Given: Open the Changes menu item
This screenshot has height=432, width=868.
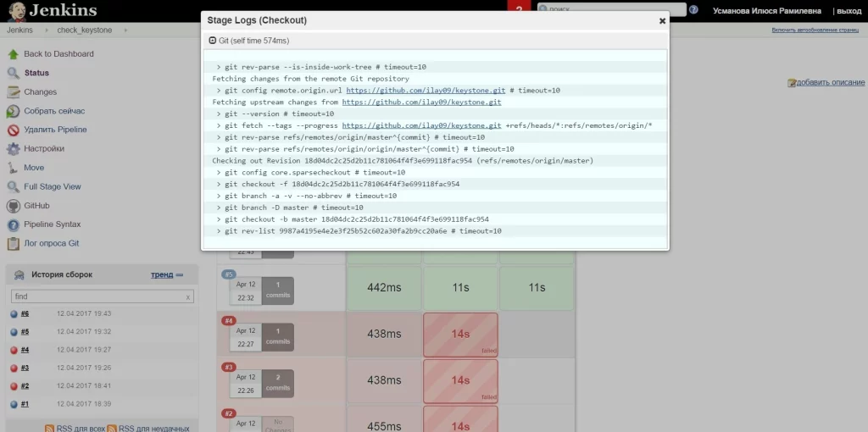Looking at the screenshot, I should click(x=41, y=92).
